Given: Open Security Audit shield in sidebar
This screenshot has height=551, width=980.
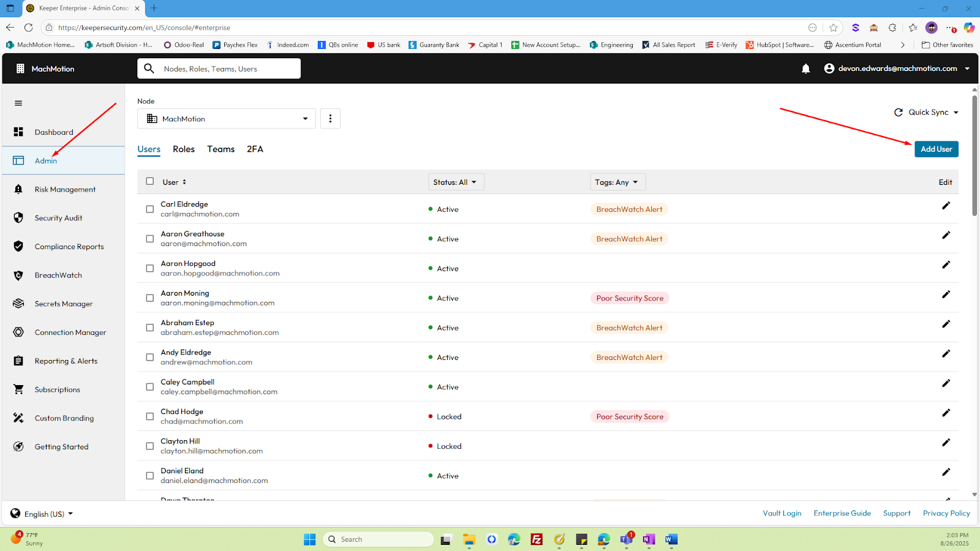Looking at the screenshot, I should [x=19, y=218].
